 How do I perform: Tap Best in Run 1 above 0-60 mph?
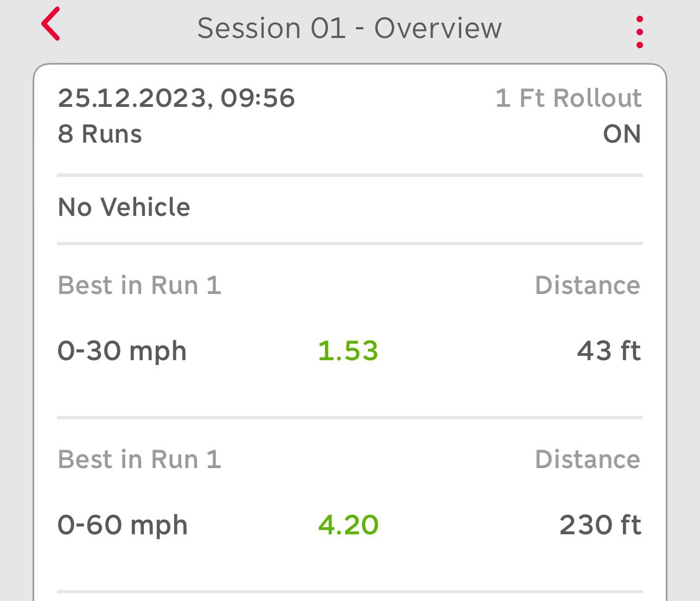[139, 459]
